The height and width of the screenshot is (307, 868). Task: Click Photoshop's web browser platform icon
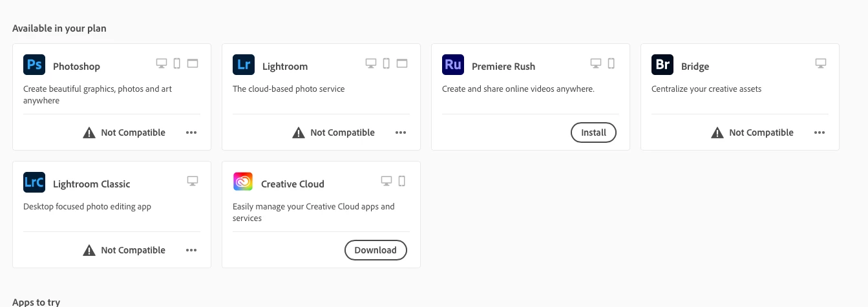[193, 63]
